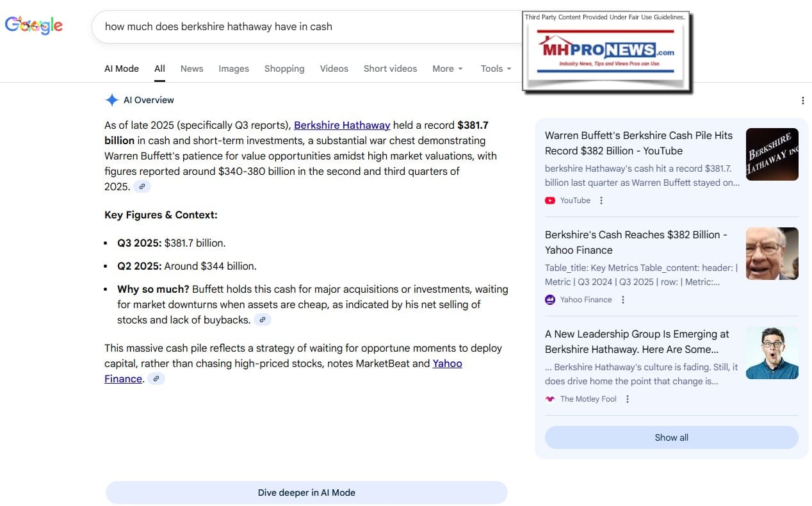Open the AI Overview three-dot options menu
This screenshot has width=812, height=506.
(802, 101)
